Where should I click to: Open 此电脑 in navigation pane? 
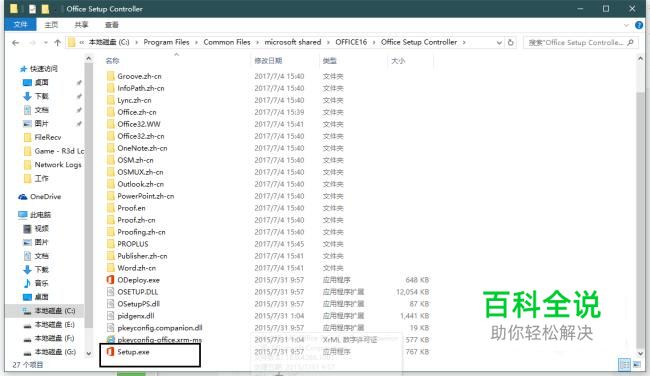[34, 215]
